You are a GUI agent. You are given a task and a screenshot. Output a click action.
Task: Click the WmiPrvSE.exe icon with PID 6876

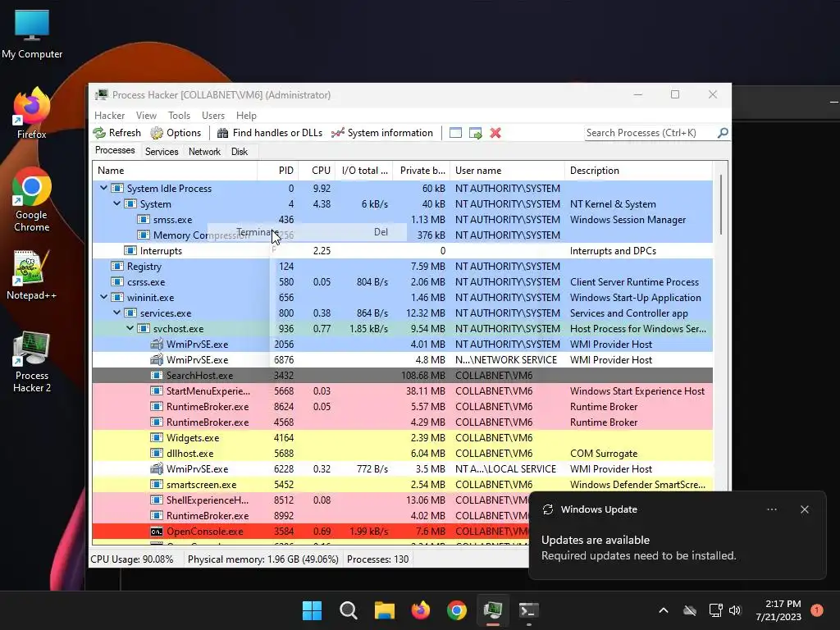pos(157,359)
